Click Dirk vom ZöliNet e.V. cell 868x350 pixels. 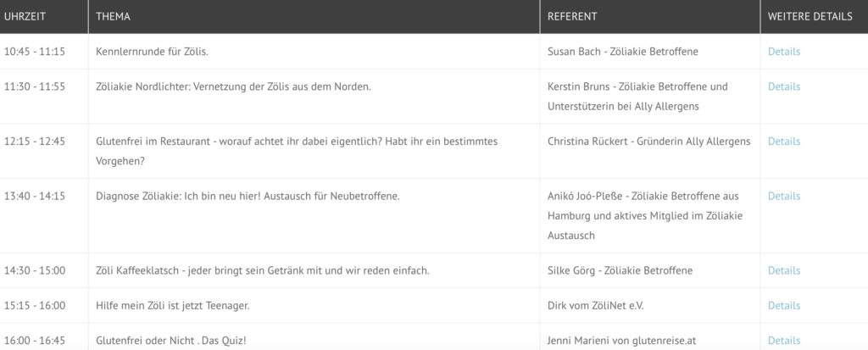coord(650,305)
